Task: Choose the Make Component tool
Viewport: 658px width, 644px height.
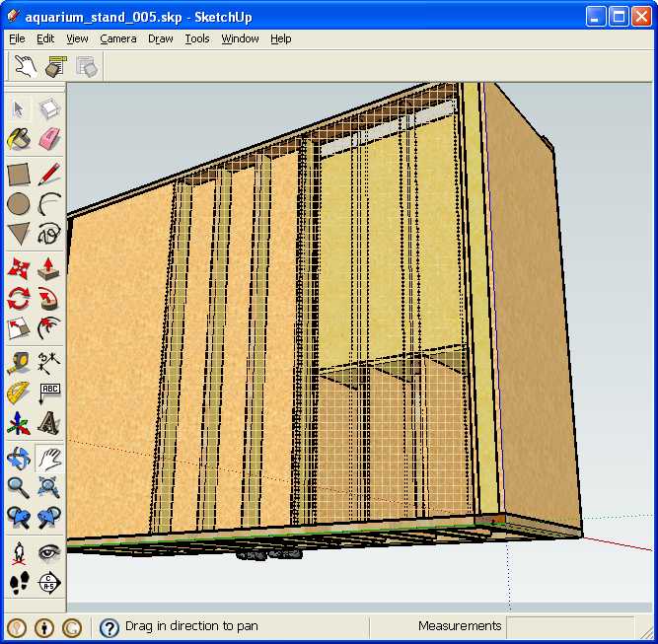Action: click(49, 109)
